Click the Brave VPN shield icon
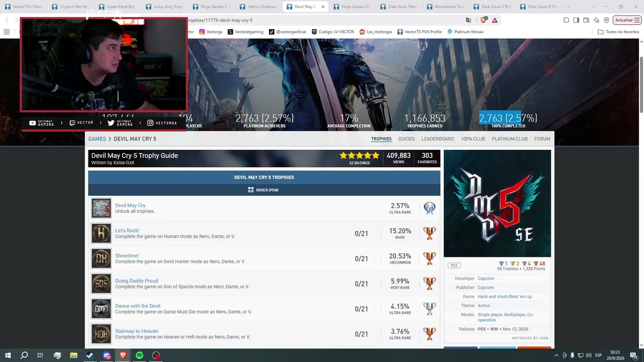Image resolution: width=644 pixels, height=362 pixels. pyautogui.click(x=606, y=20)
